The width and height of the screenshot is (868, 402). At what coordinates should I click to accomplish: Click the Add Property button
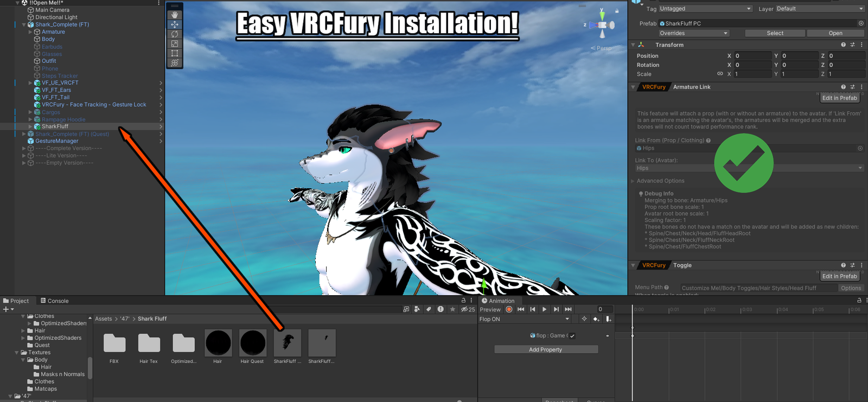(546, 349)
